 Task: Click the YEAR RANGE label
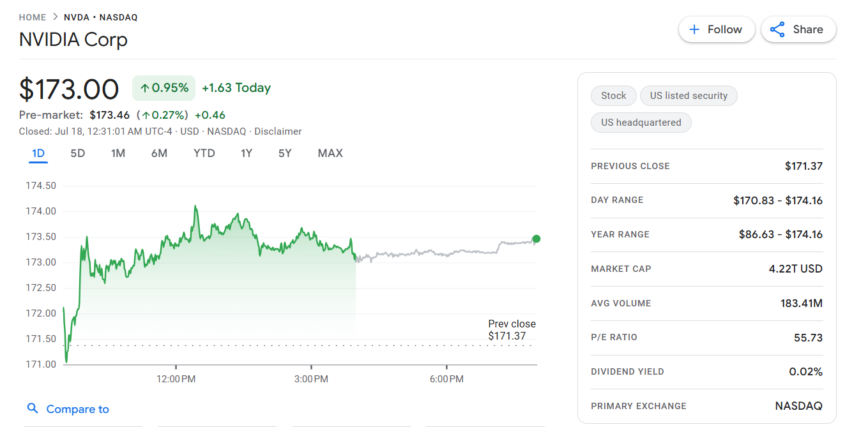[620, 234]
